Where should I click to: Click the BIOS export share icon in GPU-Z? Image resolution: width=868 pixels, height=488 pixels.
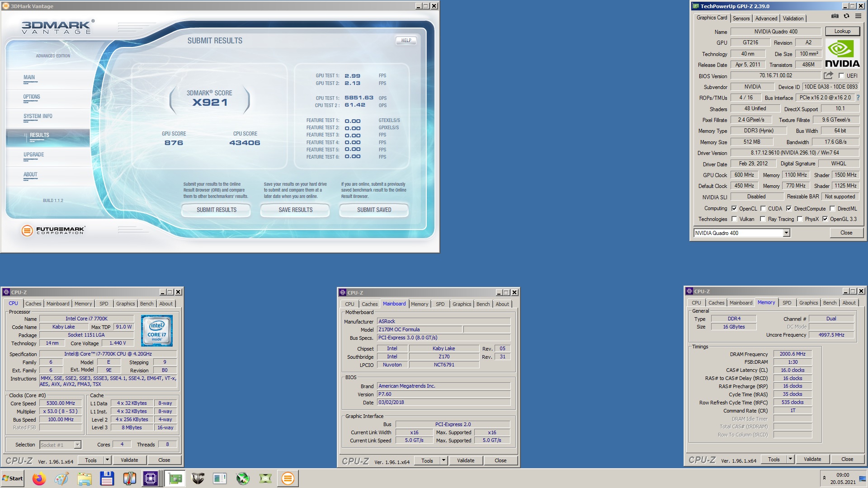(x=828, y=75)
